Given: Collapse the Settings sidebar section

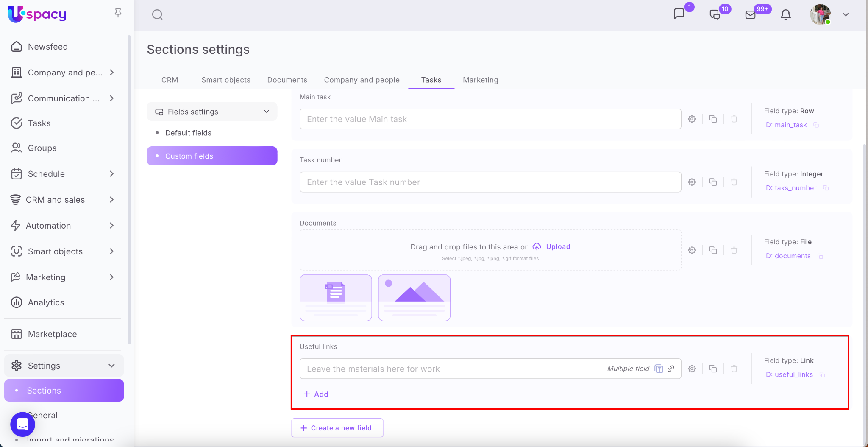Looking at the screenshot, I should [111, 366].
